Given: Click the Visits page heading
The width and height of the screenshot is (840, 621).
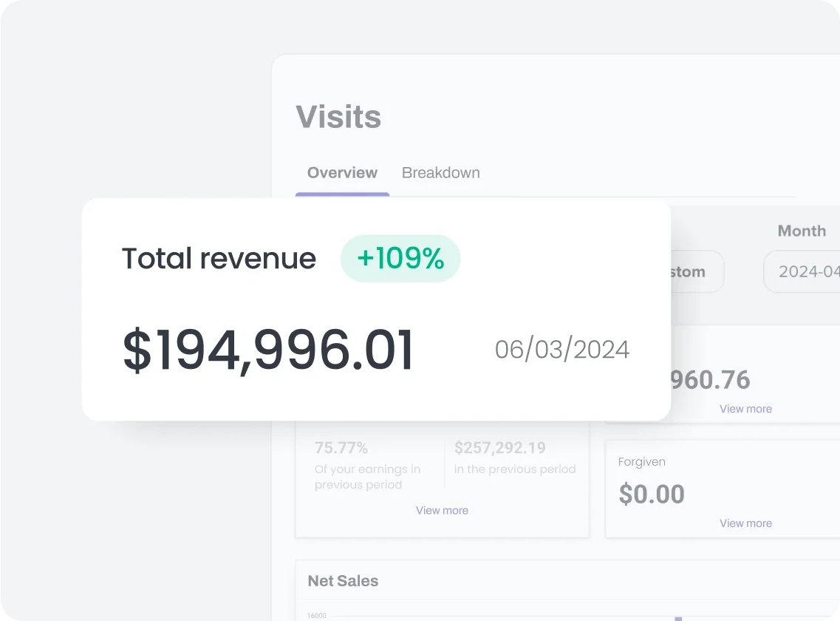Looking at the screenshot, I should coord(338,116).
